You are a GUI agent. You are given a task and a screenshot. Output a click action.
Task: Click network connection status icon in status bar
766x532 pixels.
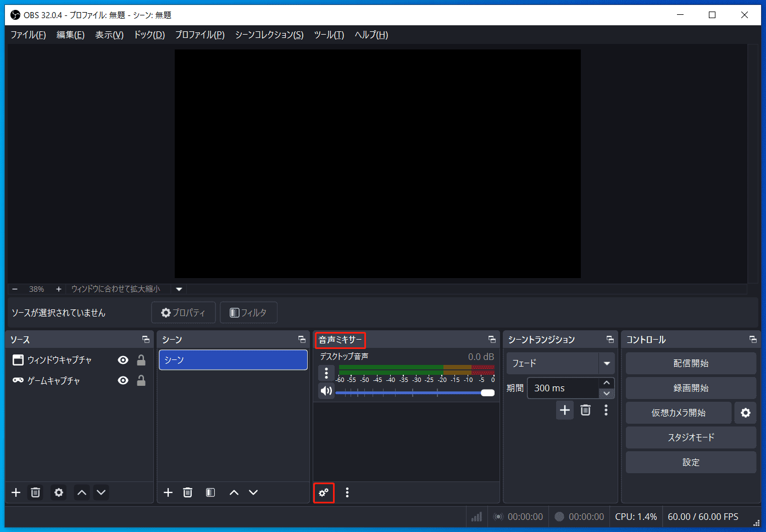[476, 517]
